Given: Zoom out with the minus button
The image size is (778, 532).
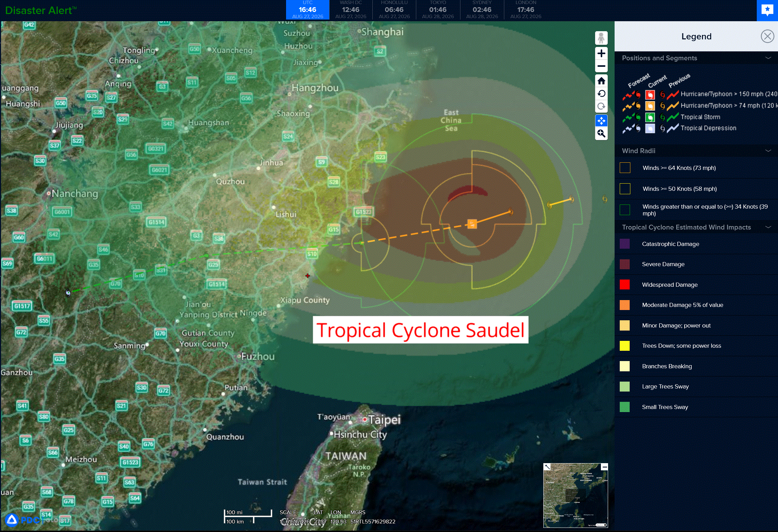Looking at the screenshot, I should click(601, 66).
